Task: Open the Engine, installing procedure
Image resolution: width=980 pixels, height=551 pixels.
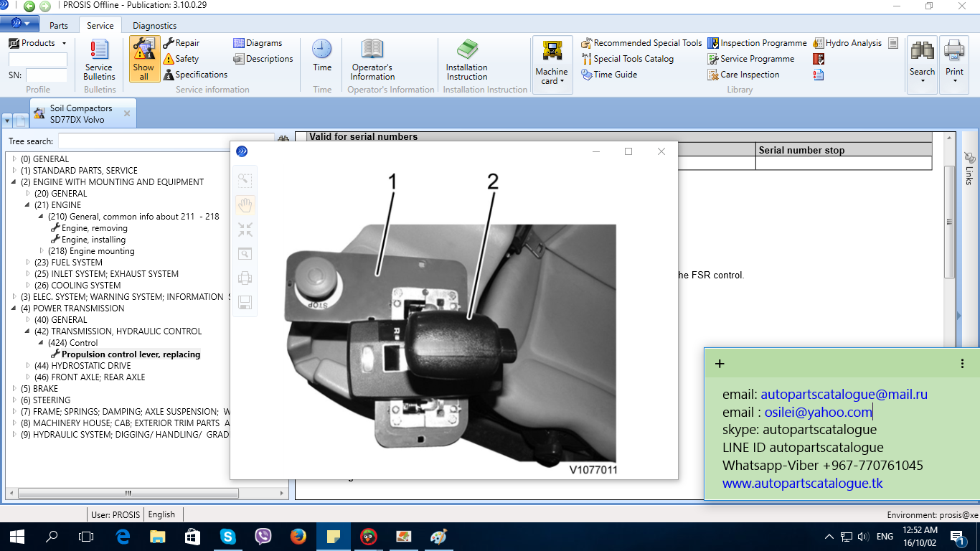Action: [93, 240]
